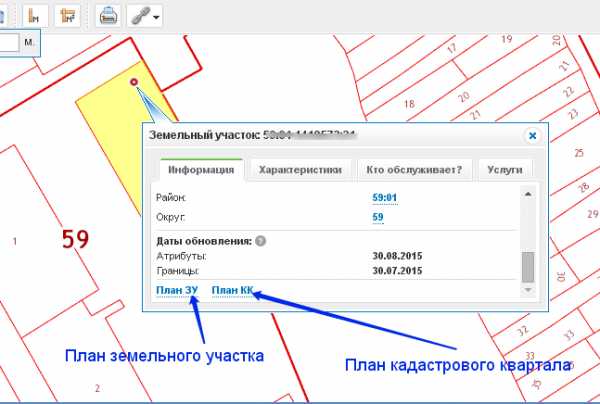Screen dimensions: 600x404
Task: Open the Кто обслуживает? tab
Action: tap(414, 170)
